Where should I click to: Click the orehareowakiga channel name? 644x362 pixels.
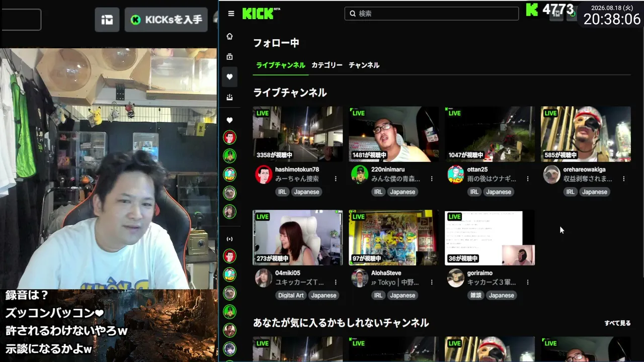tap(585, 169)
